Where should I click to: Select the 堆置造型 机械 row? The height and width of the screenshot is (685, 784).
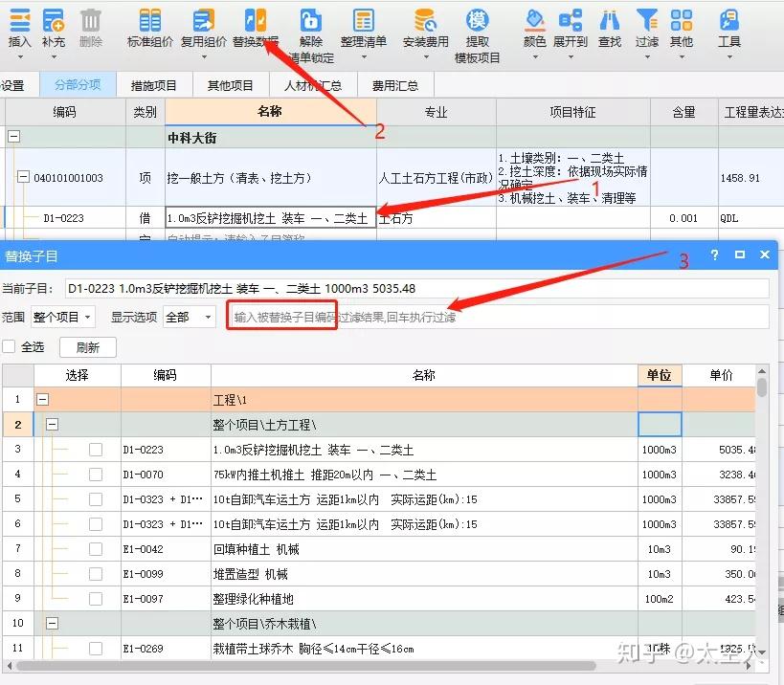tap(378, 574)
